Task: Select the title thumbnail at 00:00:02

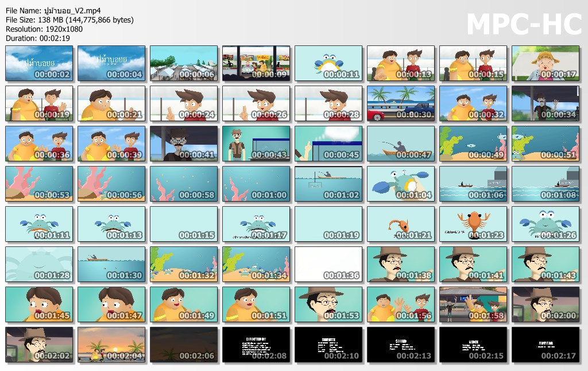Action: click(39, 64)
